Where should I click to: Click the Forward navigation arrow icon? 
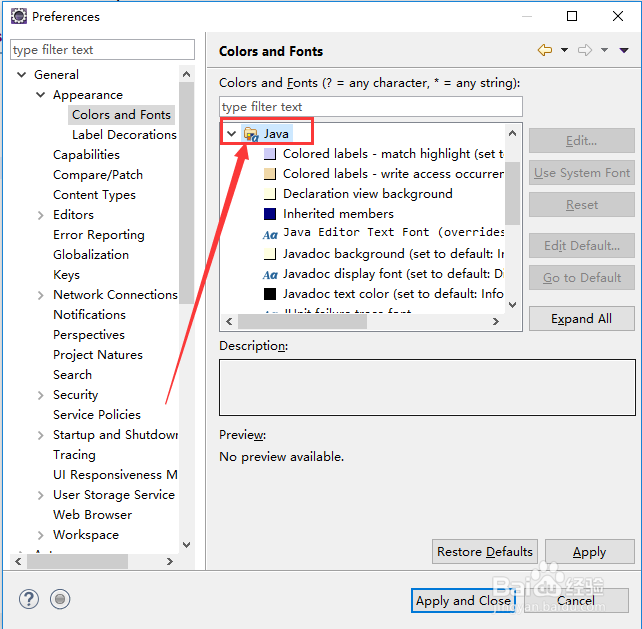[585, 50]
